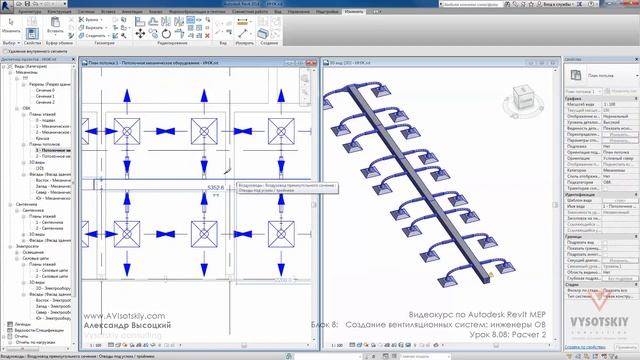This screenshot has width=640, height=360.
Task: Collapse the Идентификация properties group
Action: [x=636, y=195]
